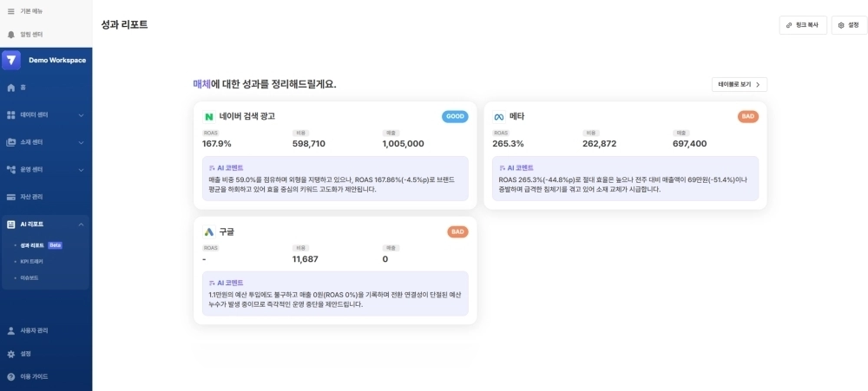
Task: Click the 링크 복사 button
Action: coord(802,25)
